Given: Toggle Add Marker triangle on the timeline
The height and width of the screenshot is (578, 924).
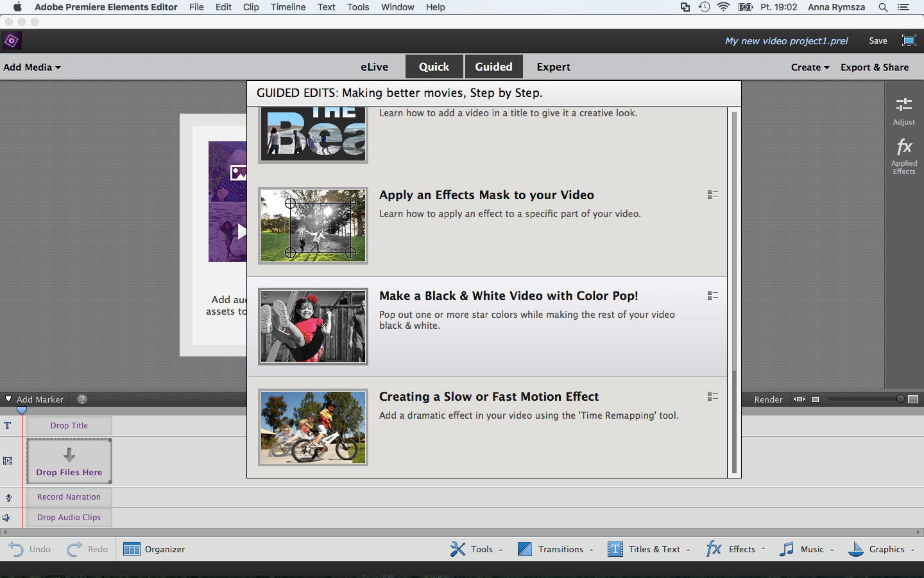Looking at the screenshot, I should click(8, 399).
